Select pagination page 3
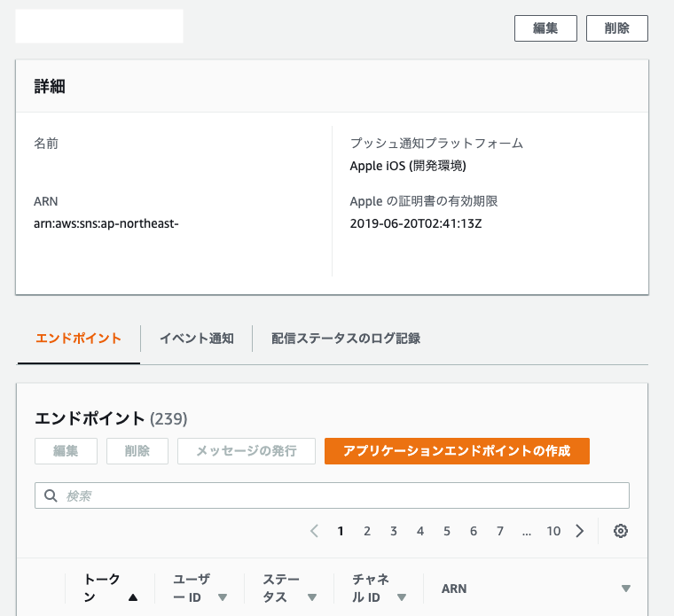 pyautogui.click(x=394, y=532)
